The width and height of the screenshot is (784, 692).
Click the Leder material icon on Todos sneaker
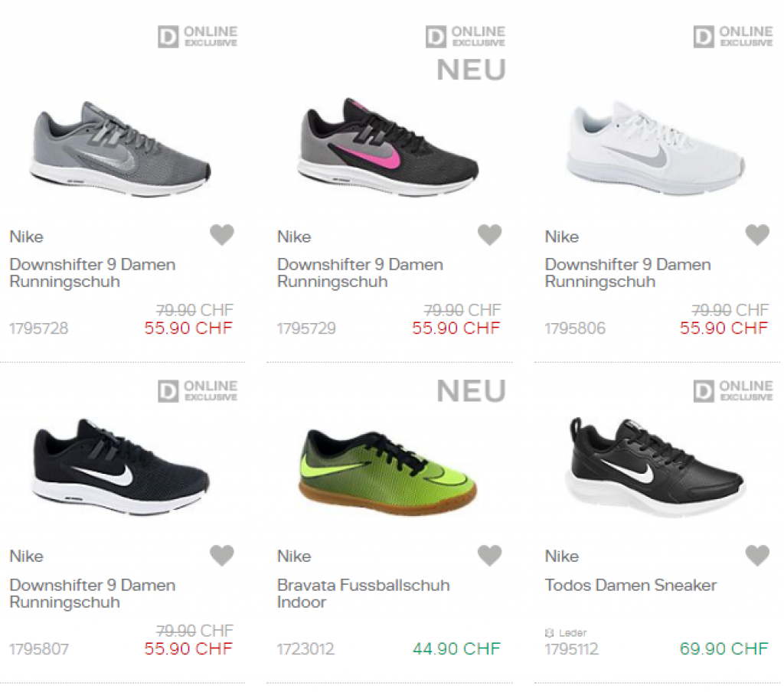click(549, 633)
